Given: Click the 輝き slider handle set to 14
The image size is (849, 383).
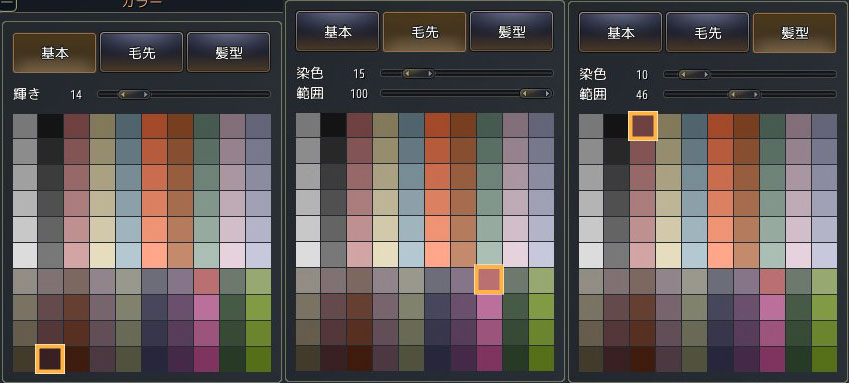Looking at the screenshot, I should [134, 94].
